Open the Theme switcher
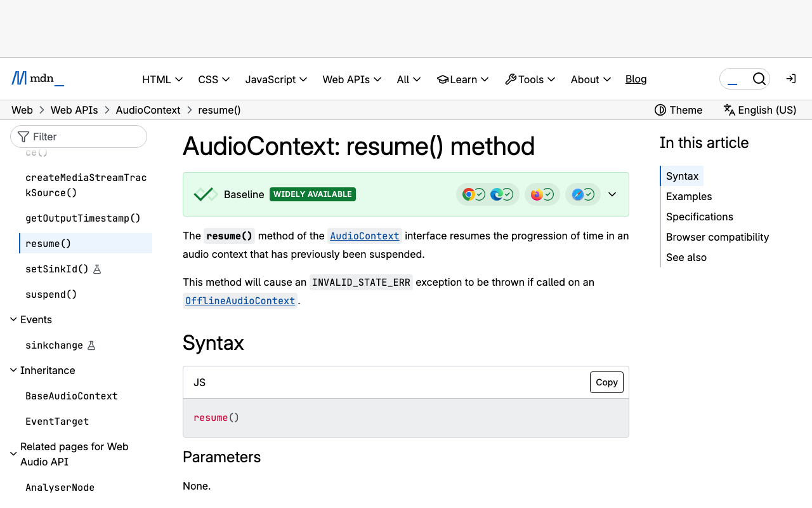The width and height of the screenshot is (812, 508). 678,110
